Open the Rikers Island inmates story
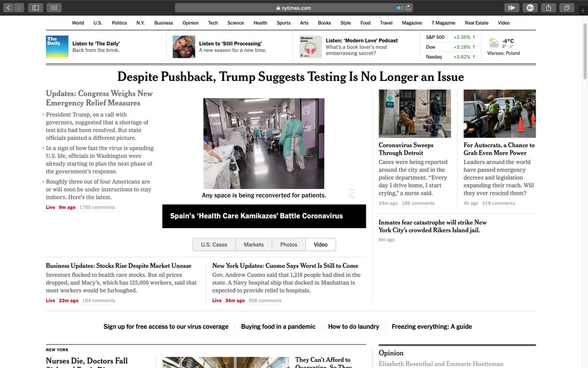588x368 pixels. pos(433,226)
